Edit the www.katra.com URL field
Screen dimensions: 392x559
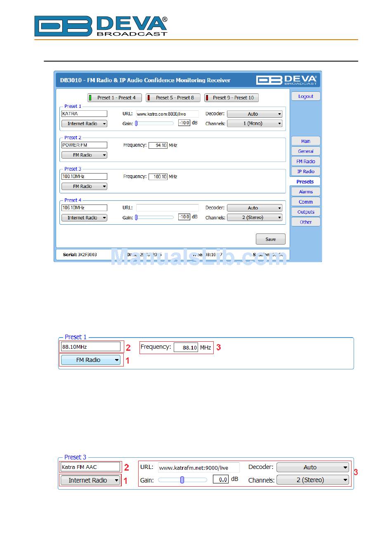point(167,114)
